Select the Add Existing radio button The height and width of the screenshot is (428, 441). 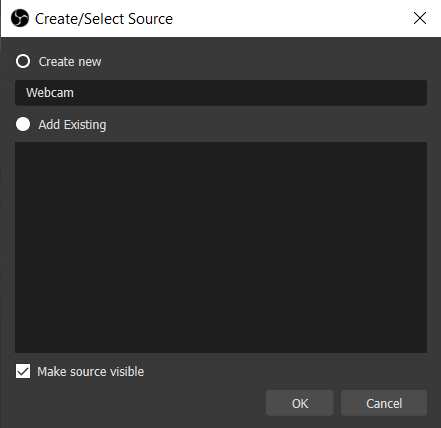[x=23, y=124]
